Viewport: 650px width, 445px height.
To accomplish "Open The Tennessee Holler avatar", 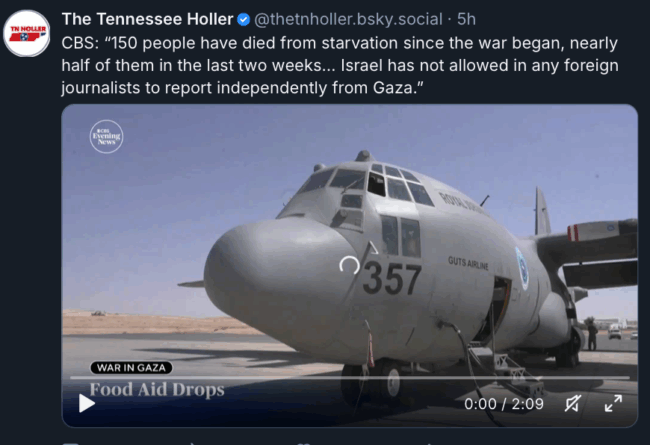I will coord(27,34).
